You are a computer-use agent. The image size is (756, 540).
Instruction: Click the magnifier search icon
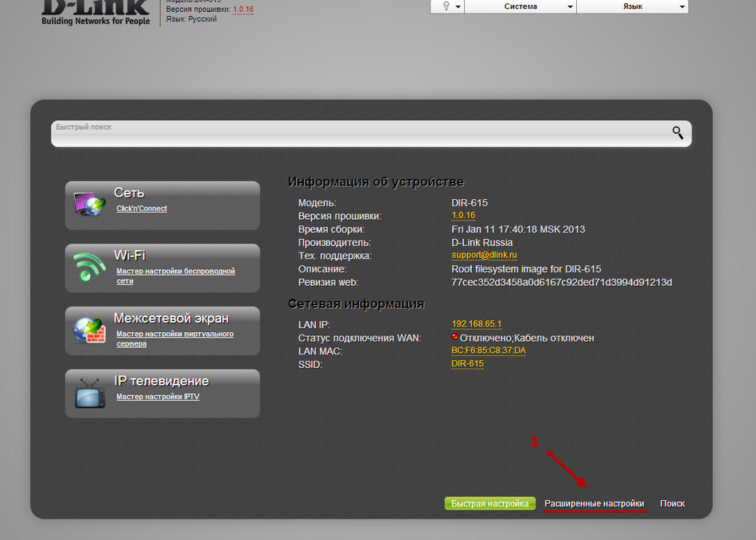tap(677, 133)
